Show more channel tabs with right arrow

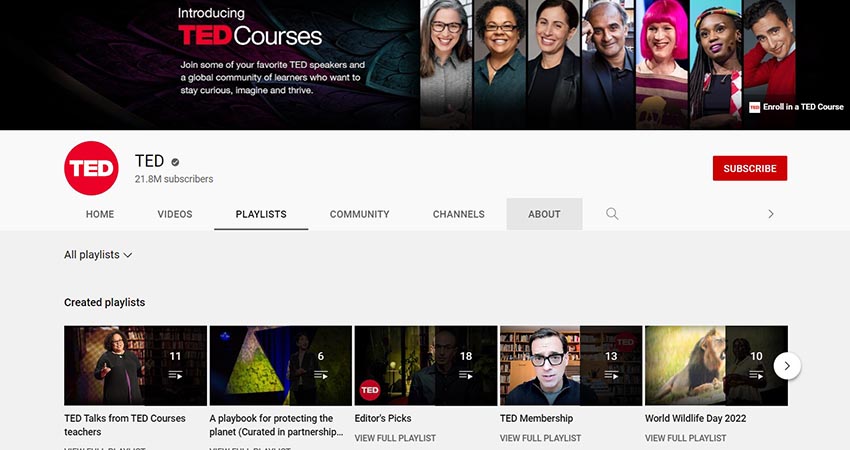(771, 214)
